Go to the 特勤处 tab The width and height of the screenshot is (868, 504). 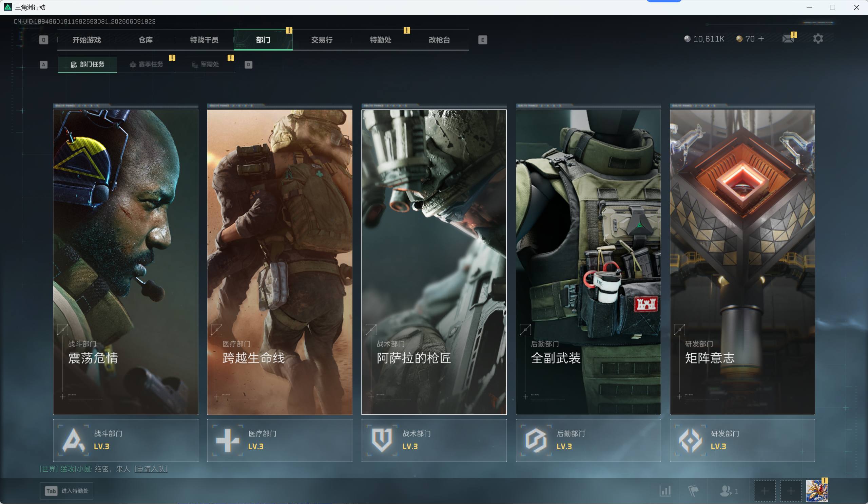pos(381,40)
